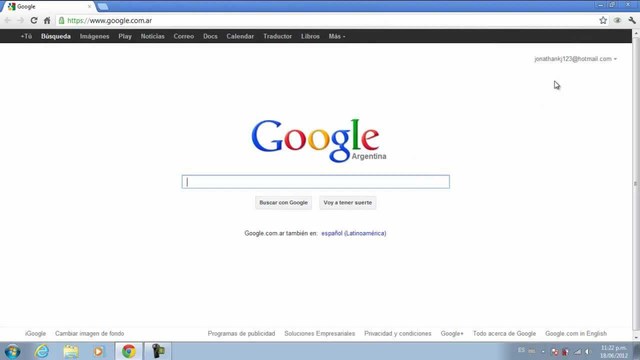Click the Chrome taskbar icon

coord(129,351)
